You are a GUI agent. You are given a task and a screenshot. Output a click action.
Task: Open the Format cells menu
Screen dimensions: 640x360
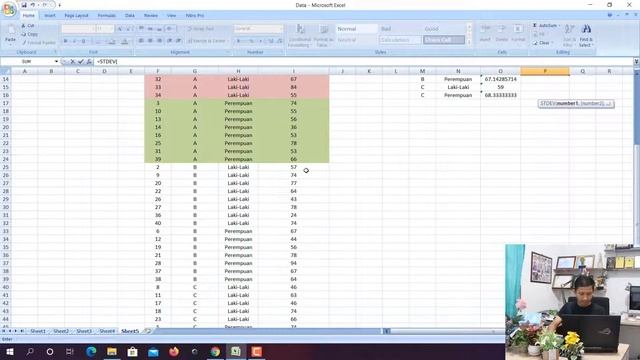pos(518,33)
